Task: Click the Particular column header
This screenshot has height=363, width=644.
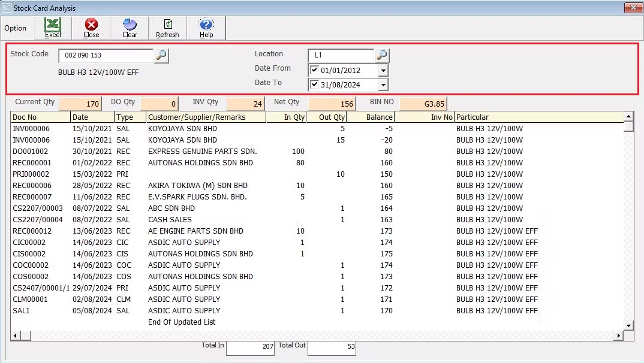Action: point(539,117)
